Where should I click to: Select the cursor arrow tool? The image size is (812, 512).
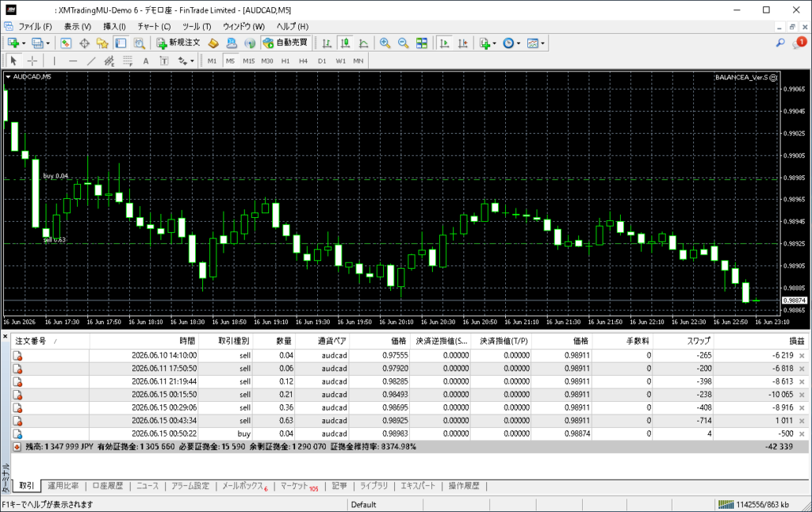pos(13,60)
